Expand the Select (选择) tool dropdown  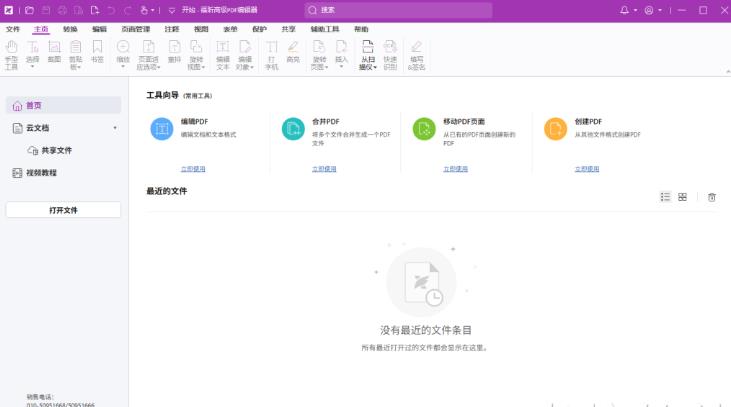pyautogui.click(x=32, y=67)
